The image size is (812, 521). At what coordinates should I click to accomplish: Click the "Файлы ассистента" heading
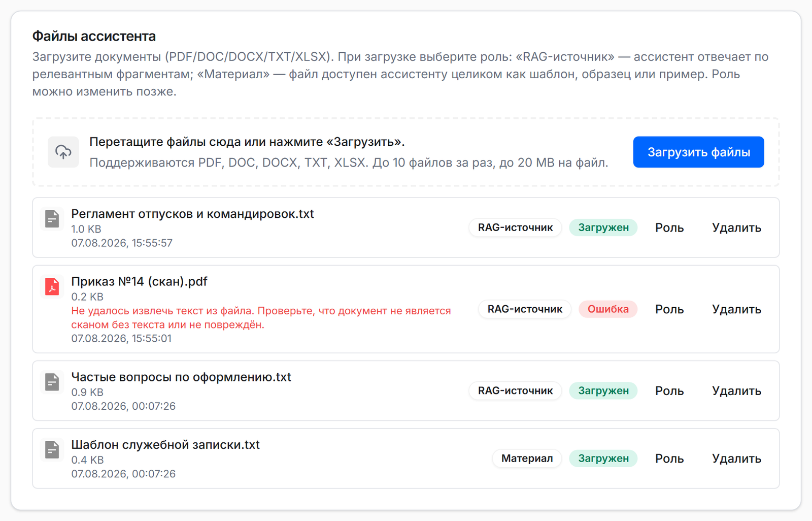tap(94, 36)
